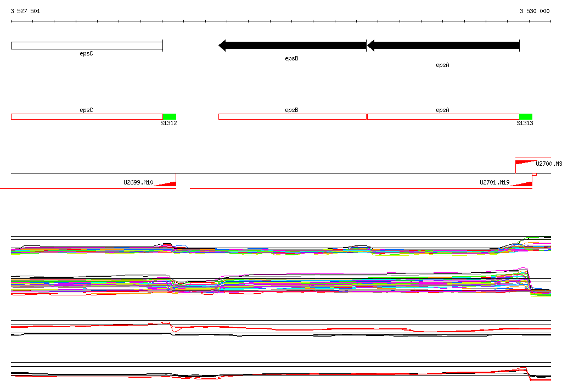Click the S1312 label text
This screenshot has height=392, width=562.
coord(168,123)
